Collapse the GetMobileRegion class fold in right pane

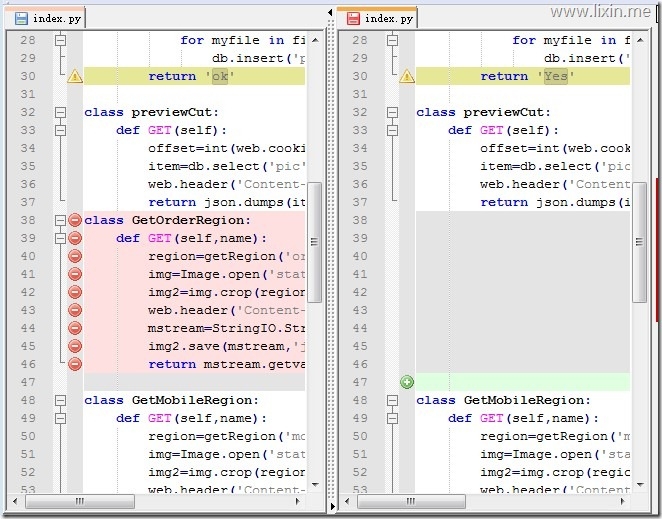(x=392, y=400)
